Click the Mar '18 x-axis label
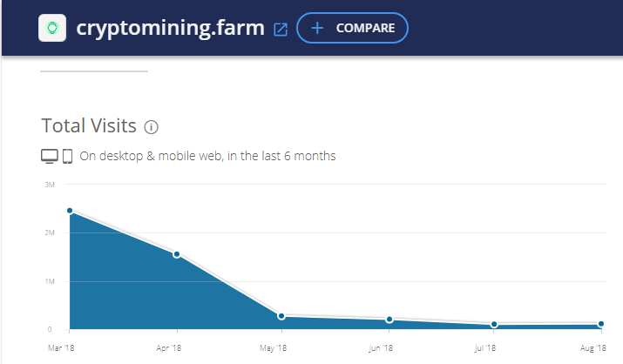 click(61, 348)
